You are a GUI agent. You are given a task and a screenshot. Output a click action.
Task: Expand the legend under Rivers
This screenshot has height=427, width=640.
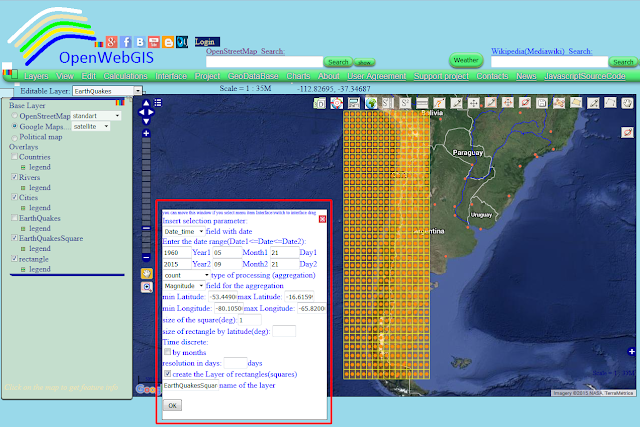point(23,188)
